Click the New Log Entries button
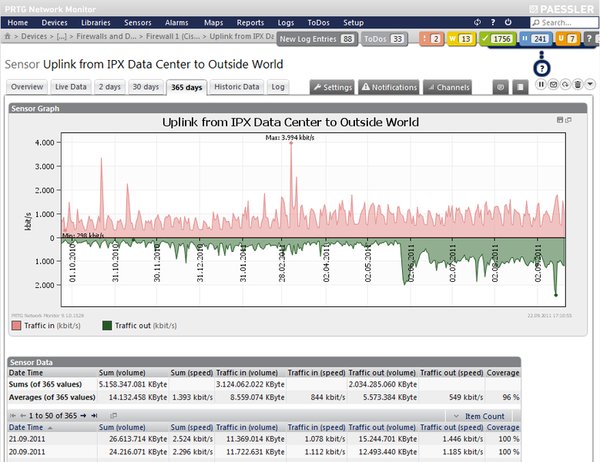The width and height of the screenshot is (600, 462). click(x=316, y=38)
